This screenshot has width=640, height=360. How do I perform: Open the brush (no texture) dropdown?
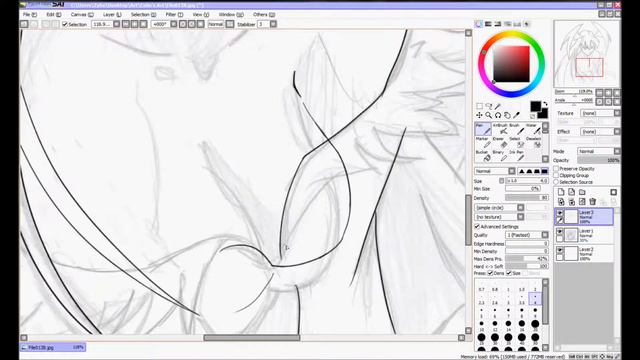click(x=499, y=217)
